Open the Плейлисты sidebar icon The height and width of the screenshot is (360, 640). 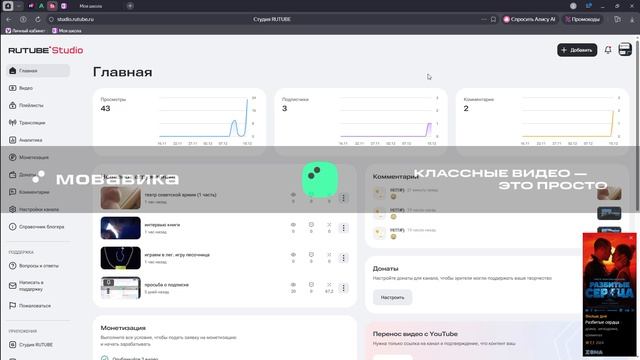click(13, 105)
